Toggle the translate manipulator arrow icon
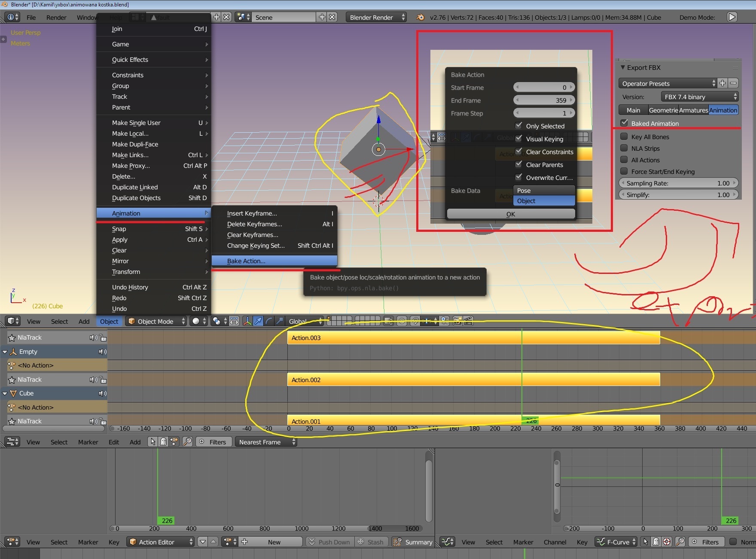This screenshot has width=756, height=559. click(258, 321)
